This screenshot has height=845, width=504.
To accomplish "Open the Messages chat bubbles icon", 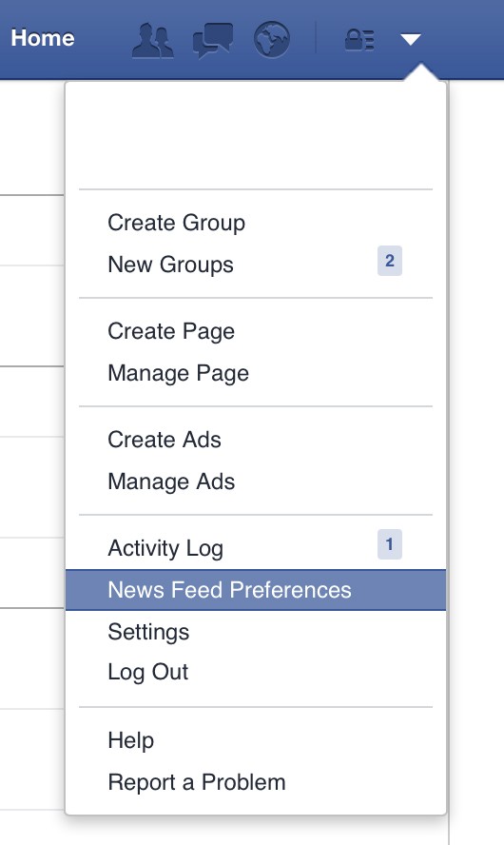I will point(213,40).
